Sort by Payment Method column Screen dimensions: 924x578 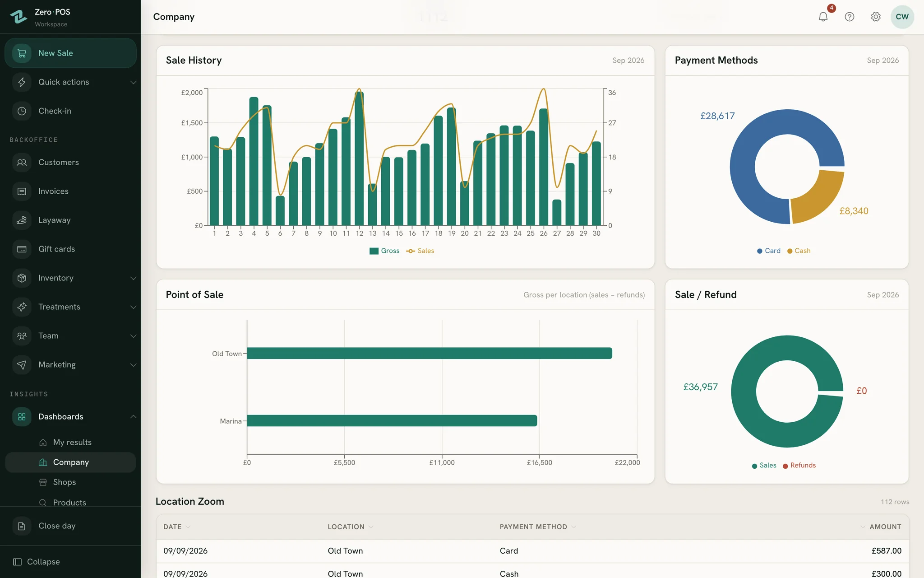coord(538,527)
